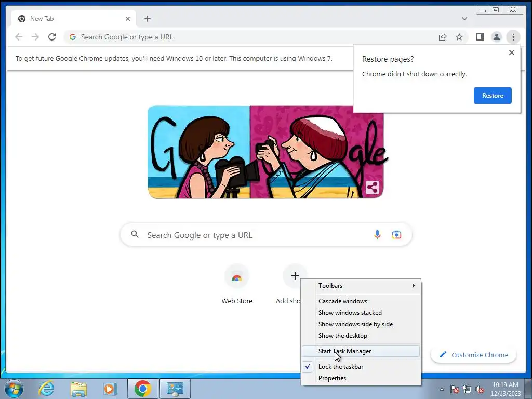Open Windows Media Player from taskbar
The image size is (532, 399).
(110, 389)
